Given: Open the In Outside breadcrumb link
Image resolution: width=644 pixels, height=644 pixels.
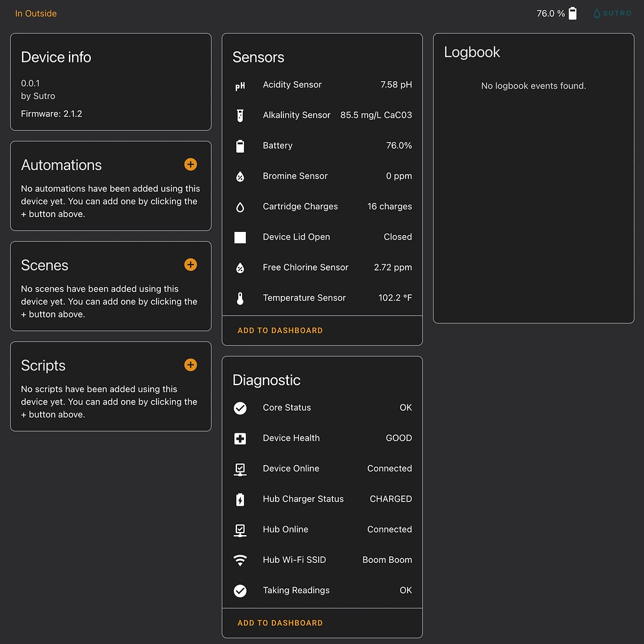Looking at the screenshot, I should pyautogui.click(x=35, y=13).
